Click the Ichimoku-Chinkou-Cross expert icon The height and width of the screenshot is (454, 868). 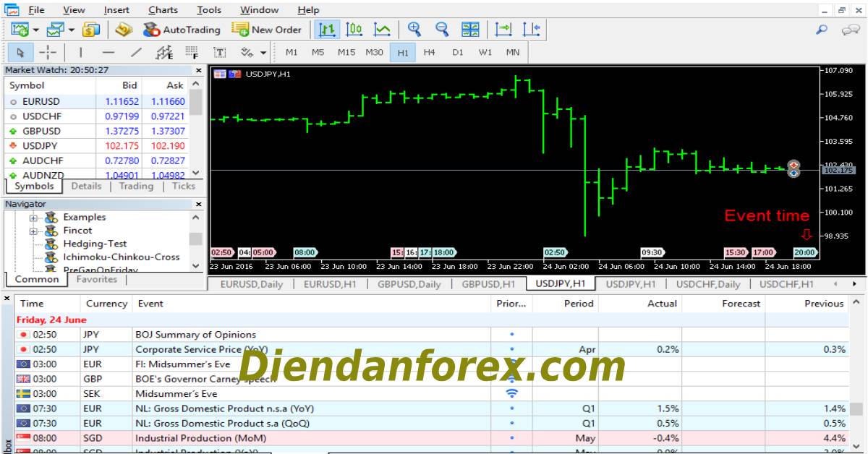pyautogui.click(x=51, y=257)
